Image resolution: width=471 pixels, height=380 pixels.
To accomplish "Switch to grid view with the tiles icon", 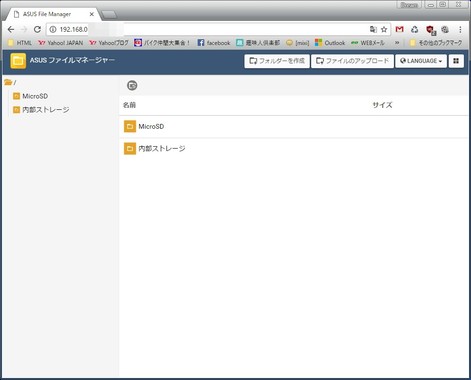I will tap(456, 61).
